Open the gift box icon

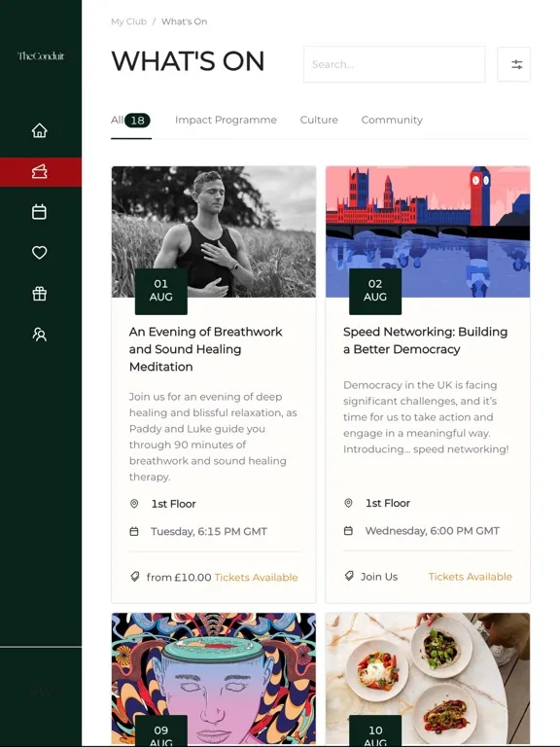(40, 294)
